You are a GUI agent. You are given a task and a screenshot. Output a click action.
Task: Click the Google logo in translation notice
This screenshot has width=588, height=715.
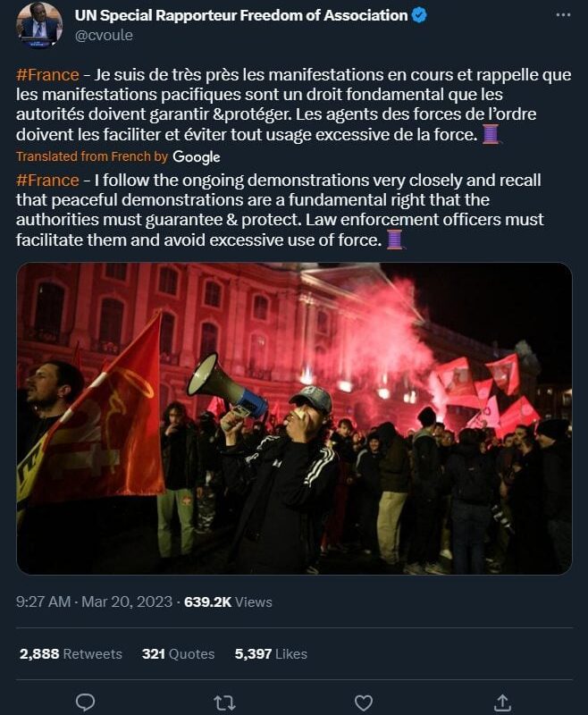197,156
